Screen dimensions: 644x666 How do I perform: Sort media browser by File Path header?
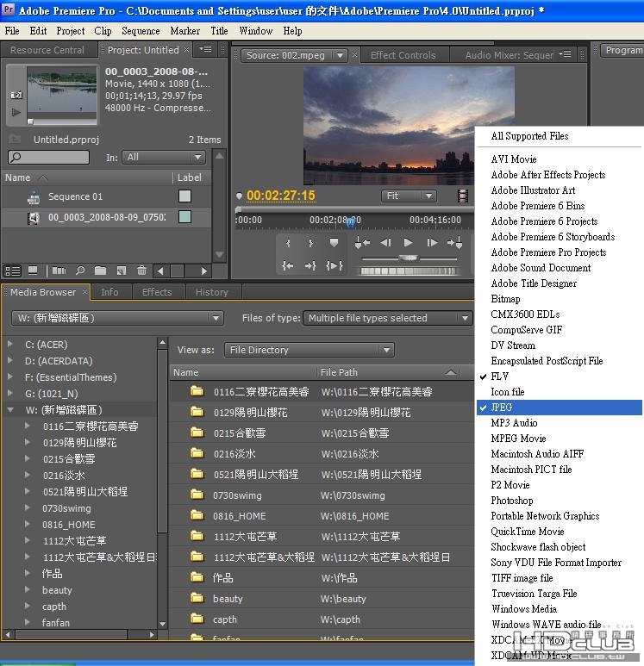coord(339,372)
